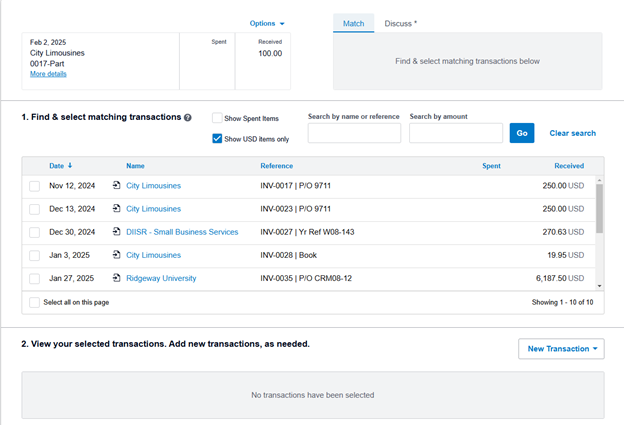Click the transactions list scrollbar
The height and width of the screenshot is (425, 624).
pos(599,208)
